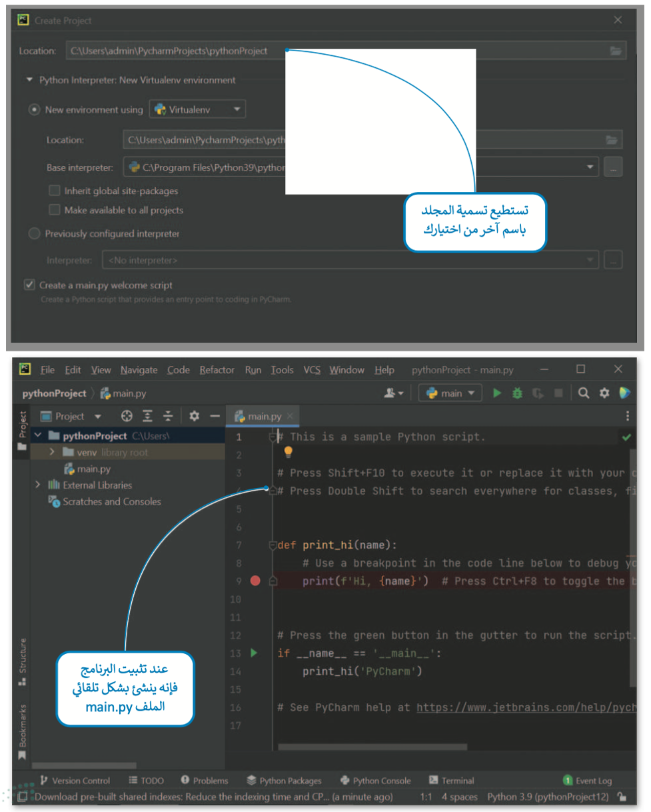The height and width of the screenshot is (812, 651).
Task: Click the lock icon in status bar
Action: [x=621, y=797]
